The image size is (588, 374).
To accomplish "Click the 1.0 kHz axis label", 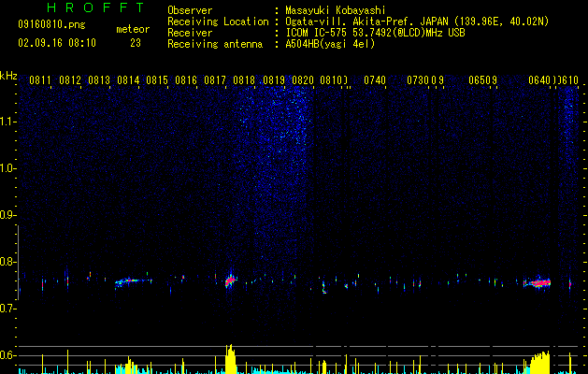I will (x=8, y=168).
